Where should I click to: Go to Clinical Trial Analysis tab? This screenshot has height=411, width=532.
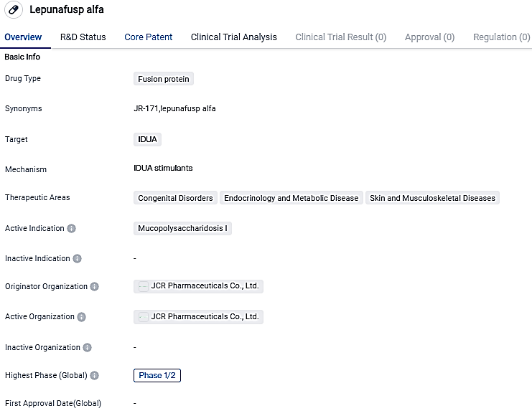[x=233, y=37]
